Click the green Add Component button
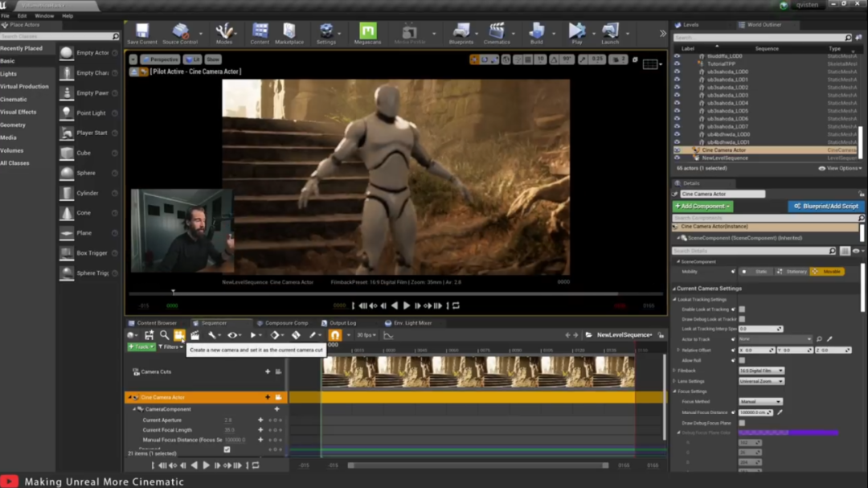 click(702, 207)
